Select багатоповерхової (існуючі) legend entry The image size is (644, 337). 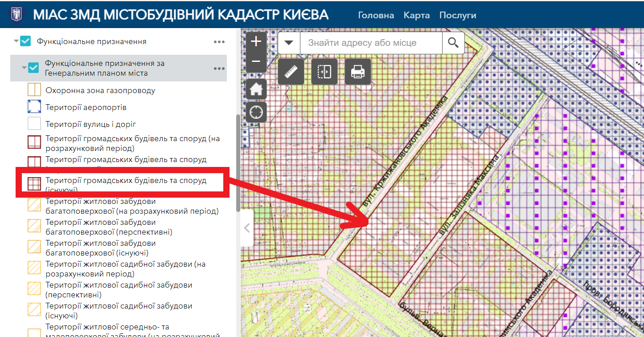(101, 248)
